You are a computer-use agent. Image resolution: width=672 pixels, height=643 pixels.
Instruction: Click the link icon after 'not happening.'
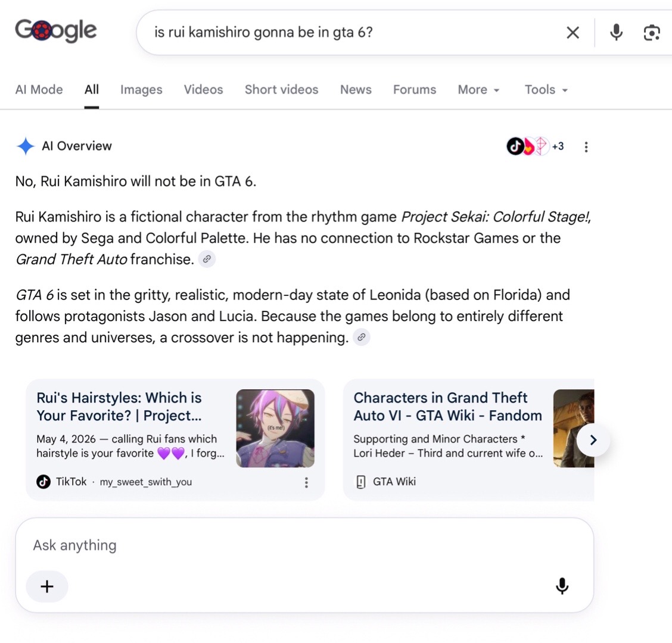tap(361, 337)
